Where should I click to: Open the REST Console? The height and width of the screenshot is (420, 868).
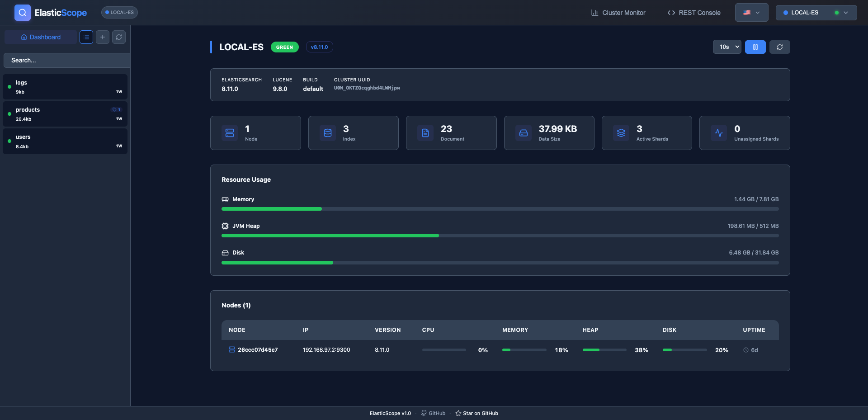[x=694, y=13]
